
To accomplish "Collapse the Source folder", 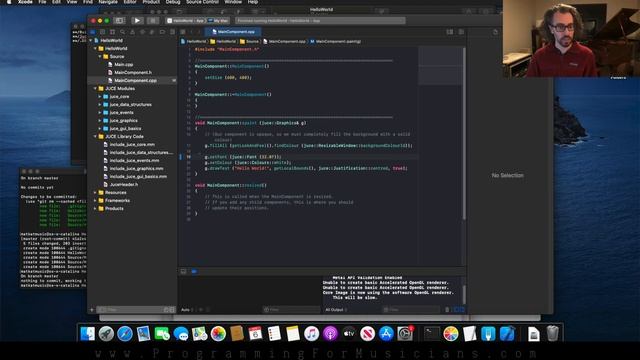I will coord(100,56).
